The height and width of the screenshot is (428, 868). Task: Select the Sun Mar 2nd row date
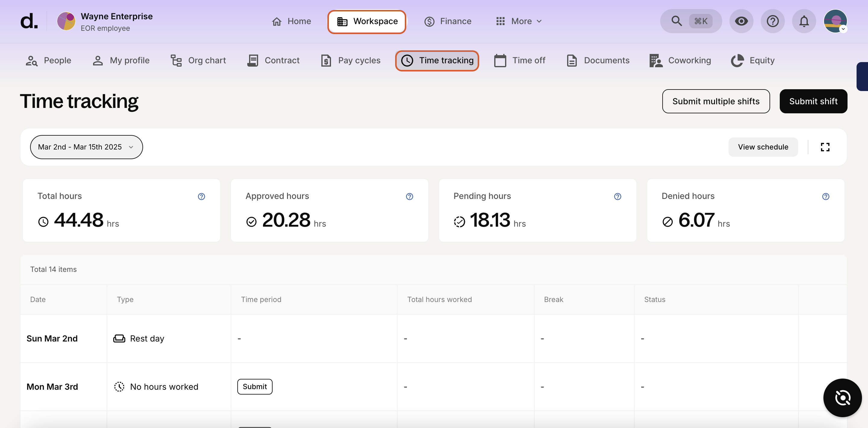click(52, 338)
